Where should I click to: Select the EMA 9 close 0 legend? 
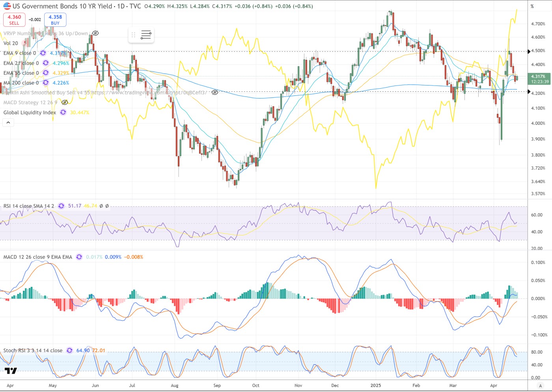(20, 53)
